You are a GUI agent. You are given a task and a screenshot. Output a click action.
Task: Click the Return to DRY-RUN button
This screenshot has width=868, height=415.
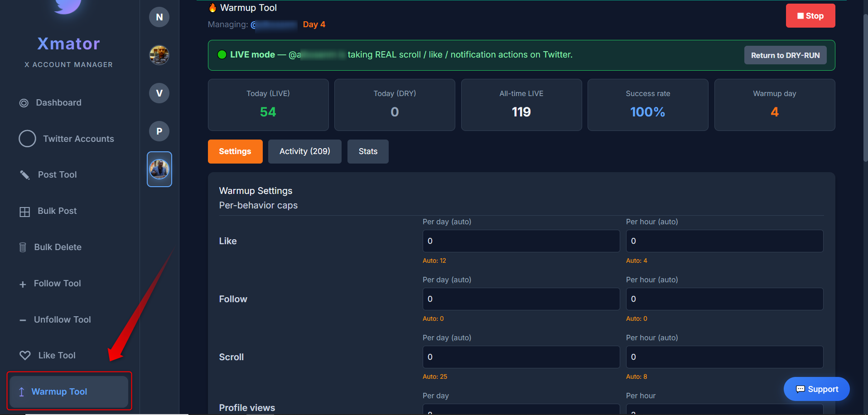pos(786,55)
